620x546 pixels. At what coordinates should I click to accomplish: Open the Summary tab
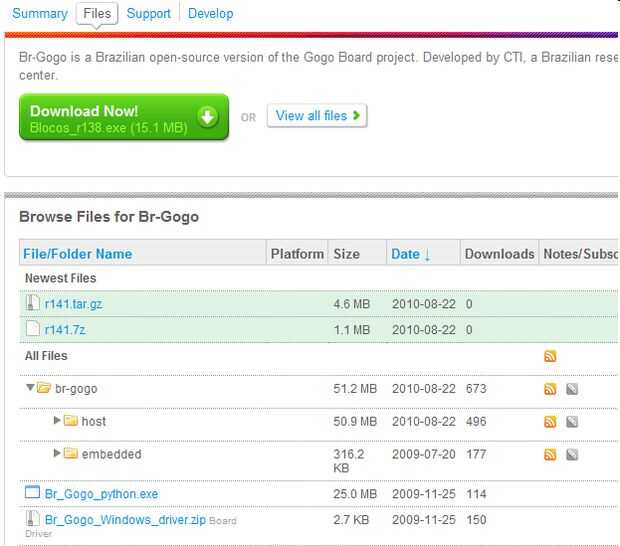40,13
